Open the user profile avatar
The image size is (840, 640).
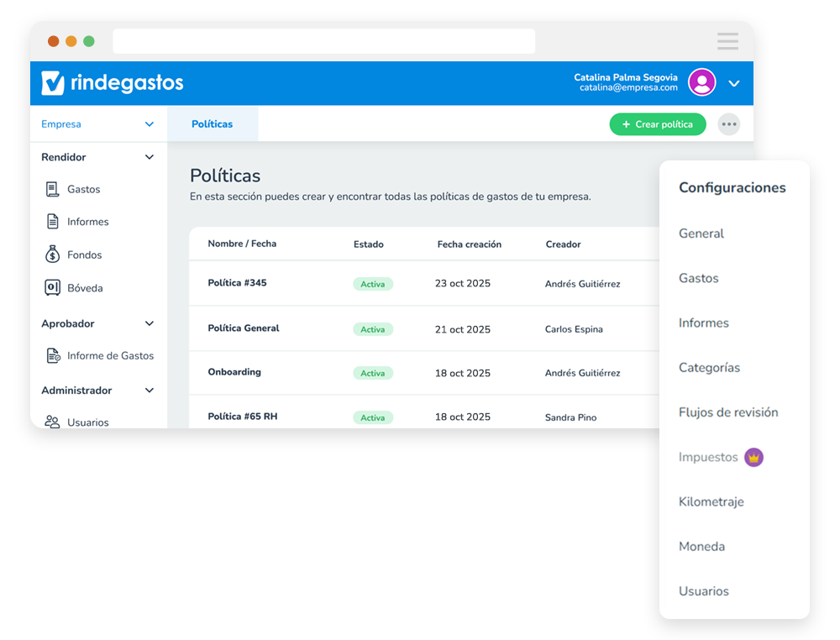click(x=701, y=82)
